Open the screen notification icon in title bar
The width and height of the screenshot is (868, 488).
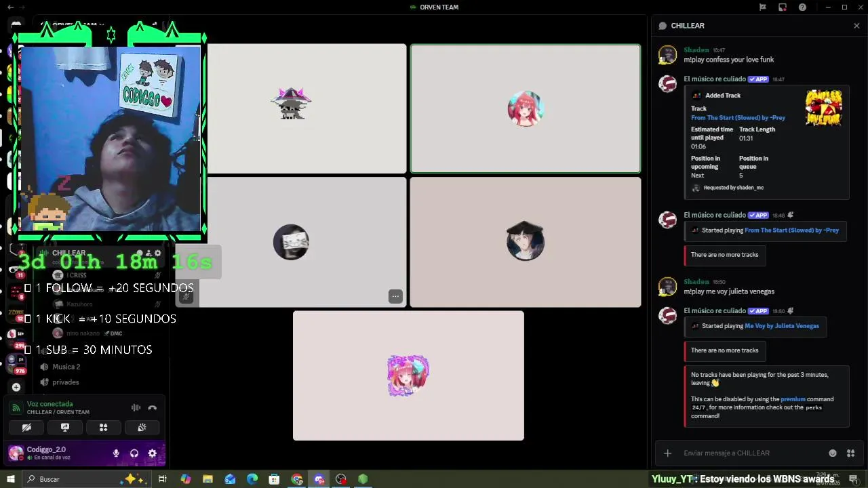(783, 7)
